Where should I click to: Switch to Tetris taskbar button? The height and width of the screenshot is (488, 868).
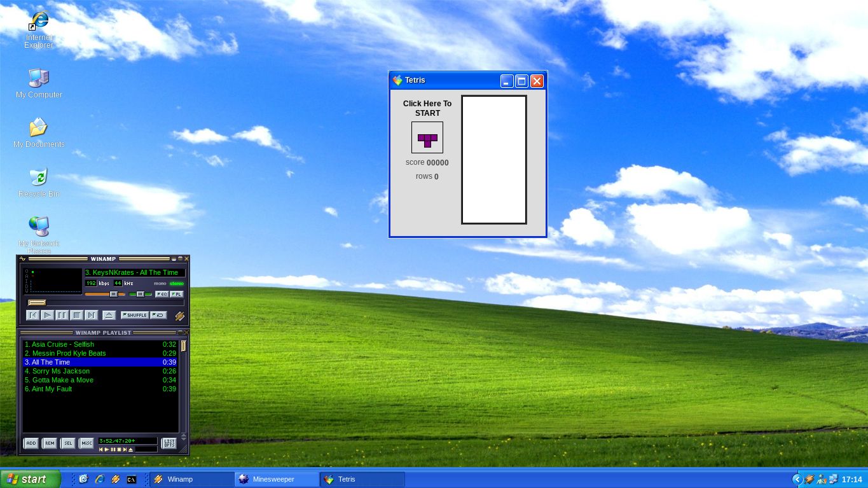(x=362, y=479)
